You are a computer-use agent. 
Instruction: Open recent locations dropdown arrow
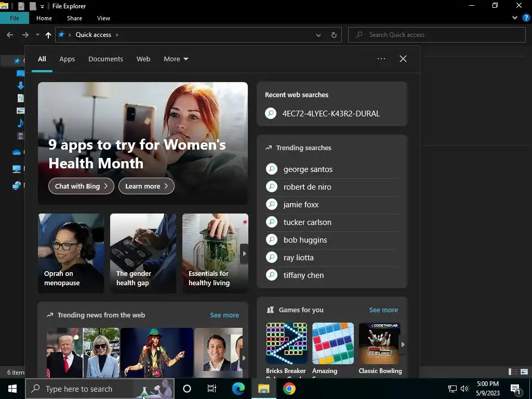[37, 35]
